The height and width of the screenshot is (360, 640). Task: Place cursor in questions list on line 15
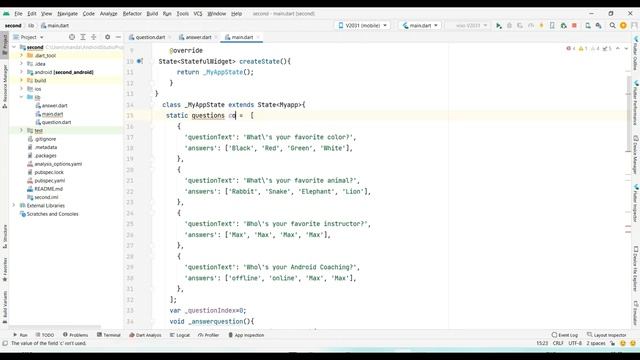[x=208, y=116]
